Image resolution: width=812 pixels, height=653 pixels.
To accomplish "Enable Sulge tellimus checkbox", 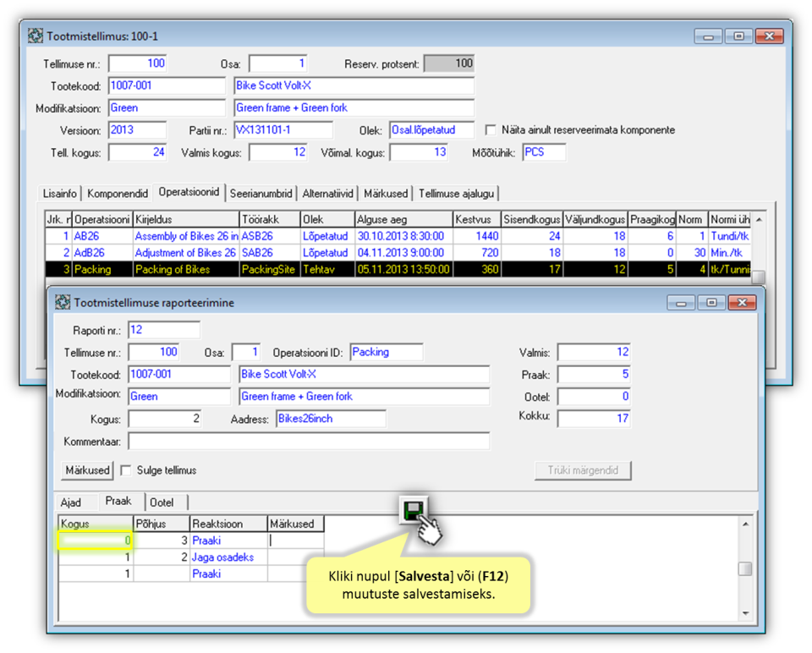I will click(126, 470).
